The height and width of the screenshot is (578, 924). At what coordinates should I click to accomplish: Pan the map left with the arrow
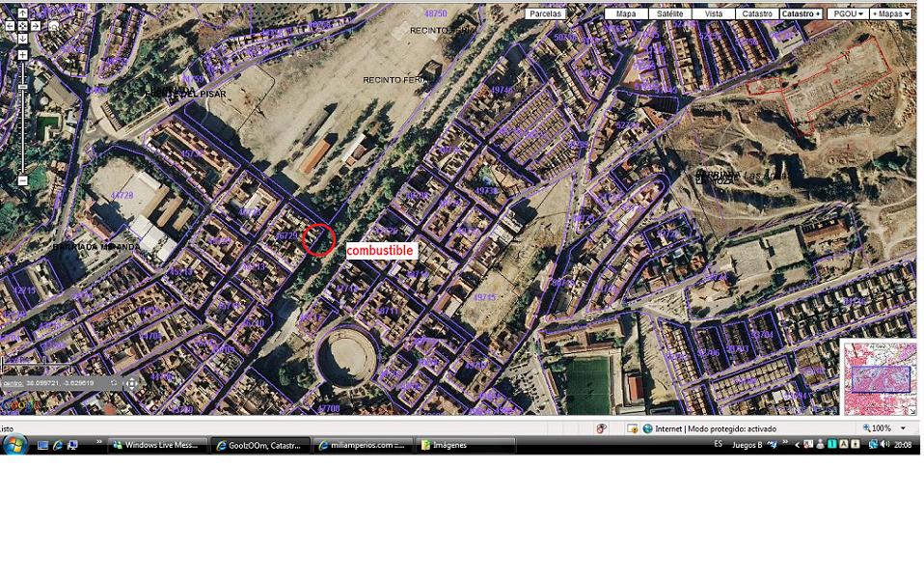[x=10, y=26]
